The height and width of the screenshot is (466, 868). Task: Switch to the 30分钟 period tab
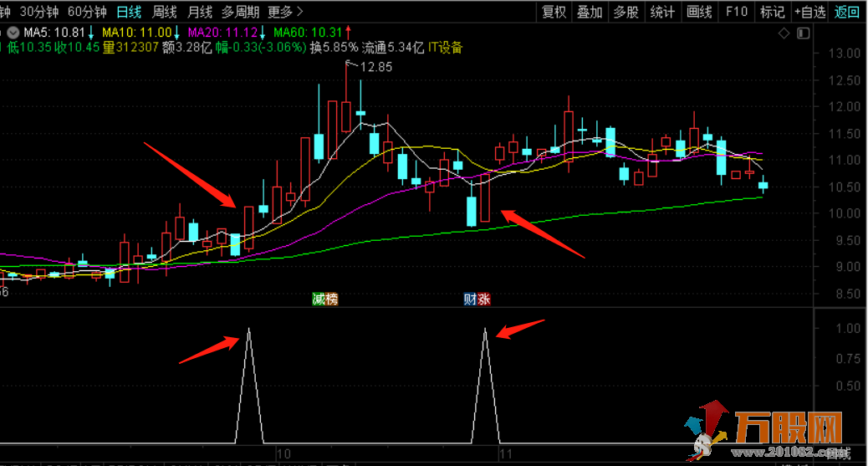click(39, 12)
